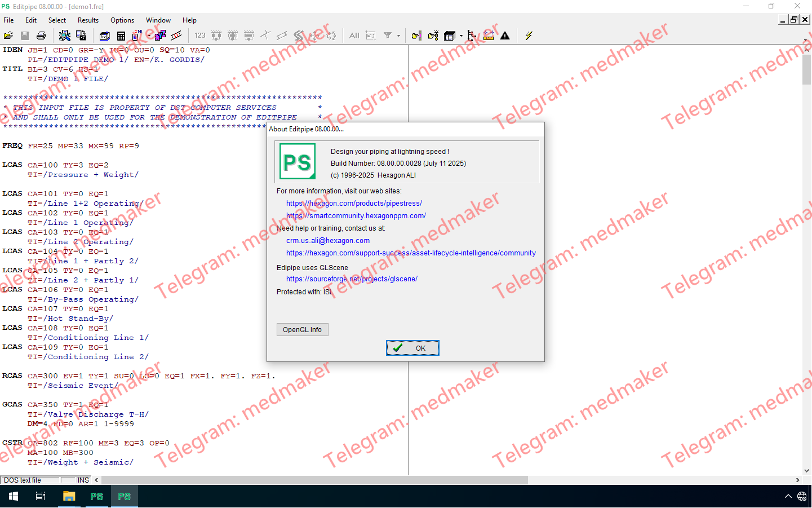Click the 123 node numbering icon
The height and width of the screenshot is (508, 812).
[200, 35]
